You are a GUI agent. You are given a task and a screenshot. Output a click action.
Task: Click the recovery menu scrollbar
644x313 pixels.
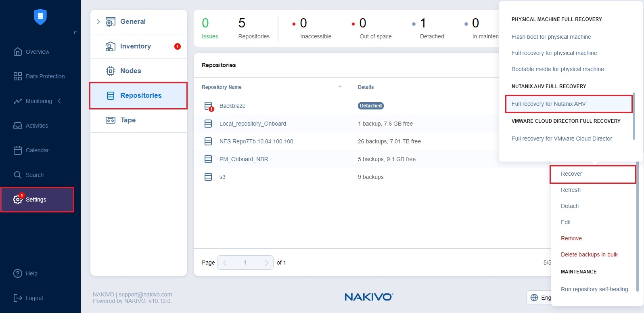pyautogui.click(x=634, y=116)
